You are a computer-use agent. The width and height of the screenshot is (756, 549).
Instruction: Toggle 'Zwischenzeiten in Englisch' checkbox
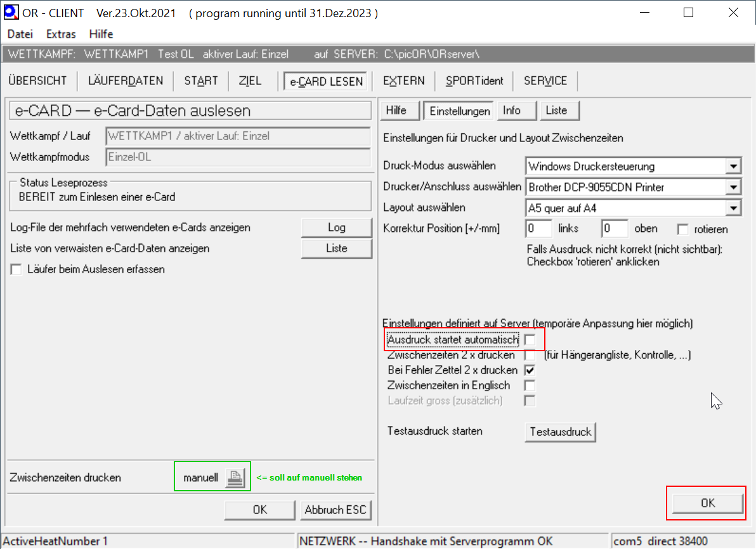click(530, 385)
